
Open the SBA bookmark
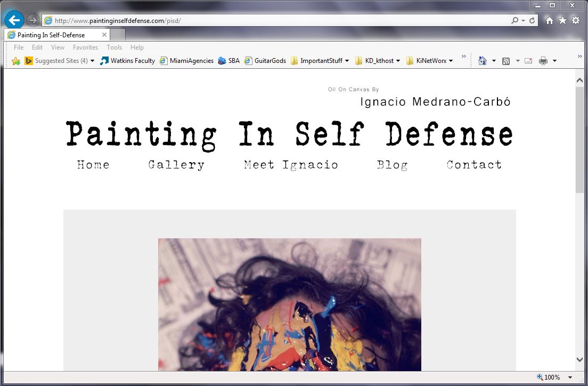(228, 61)
